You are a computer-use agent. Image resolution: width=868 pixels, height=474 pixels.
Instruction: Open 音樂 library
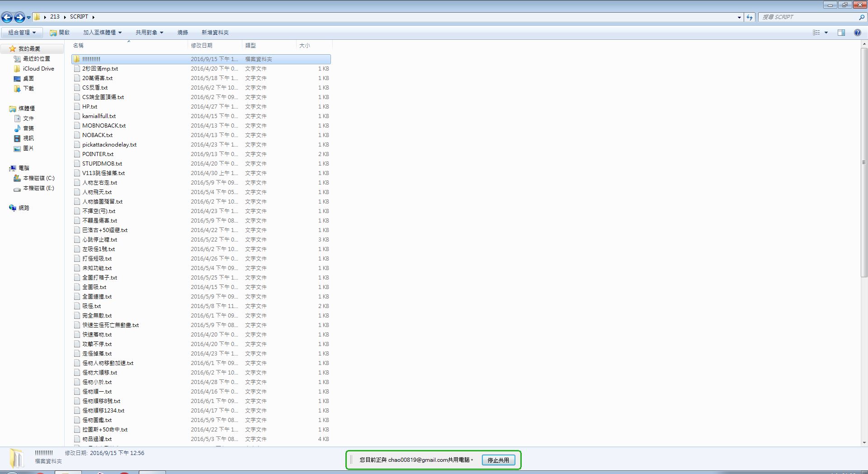coord(28,128)
